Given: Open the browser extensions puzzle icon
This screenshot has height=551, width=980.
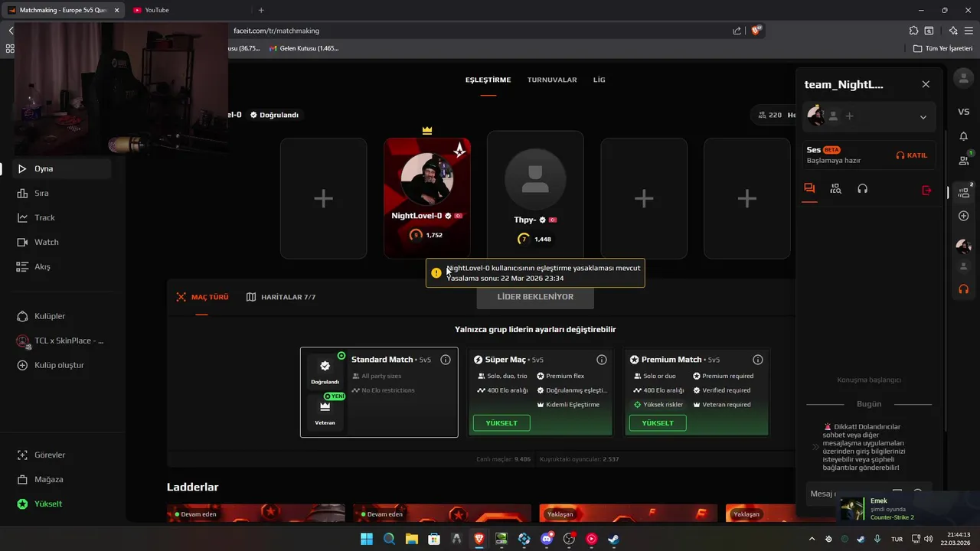Looking at the screenshot, I should tap(913, 31).
